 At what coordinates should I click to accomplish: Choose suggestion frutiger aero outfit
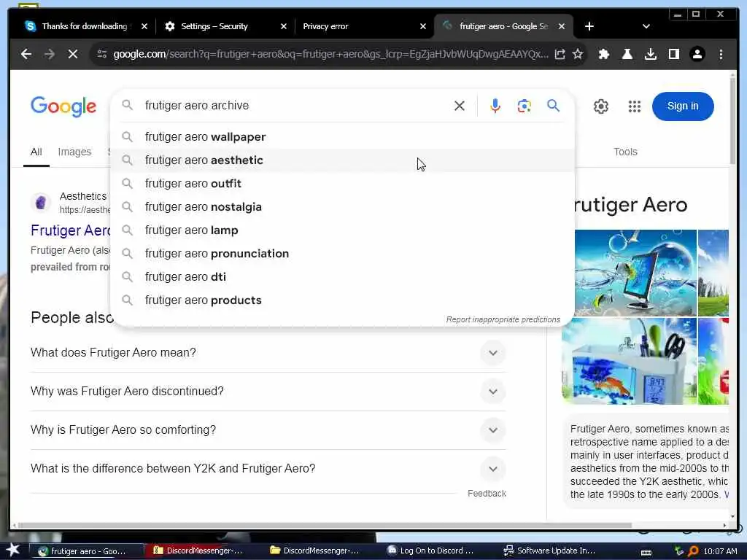tap(342, 184)
